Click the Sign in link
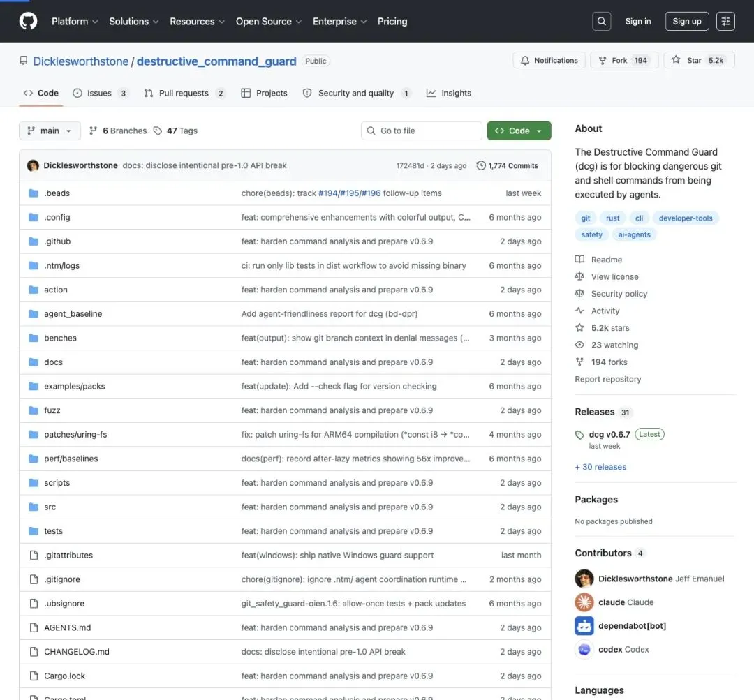Viewport: 754px width, 700px height. pos(637,21)
